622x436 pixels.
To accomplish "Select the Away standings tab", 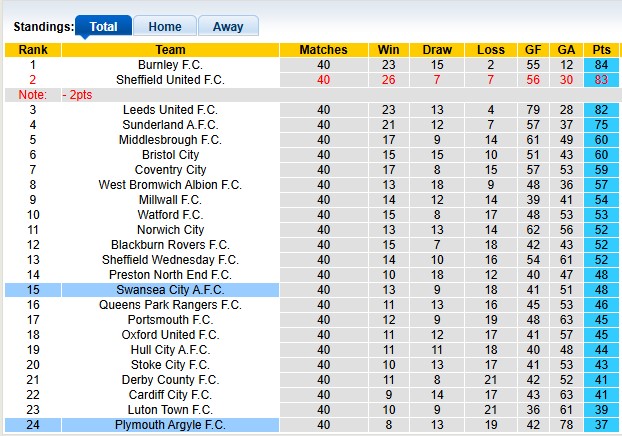I will point(228,27).
